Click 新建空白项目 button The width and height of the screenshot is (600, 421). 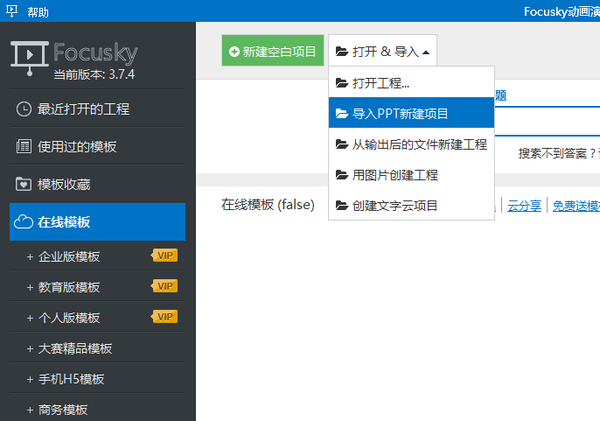(x=273, y=51)
